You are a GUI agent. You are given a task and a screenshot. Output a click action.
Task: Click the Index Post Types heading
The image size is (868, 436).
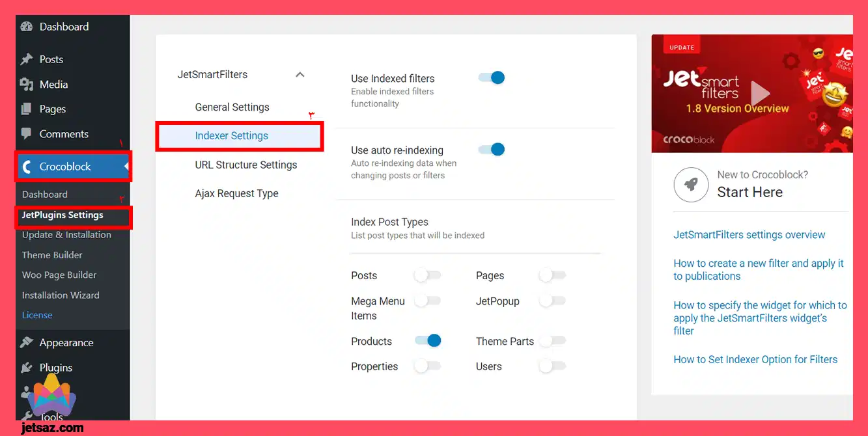pos(389,222)
